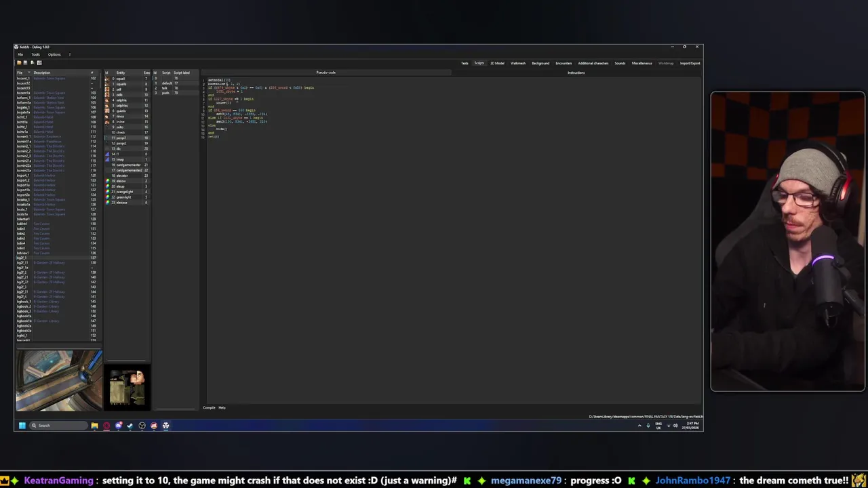Select entity rinoa icon row
868x488 pixels.
[127, 117]
